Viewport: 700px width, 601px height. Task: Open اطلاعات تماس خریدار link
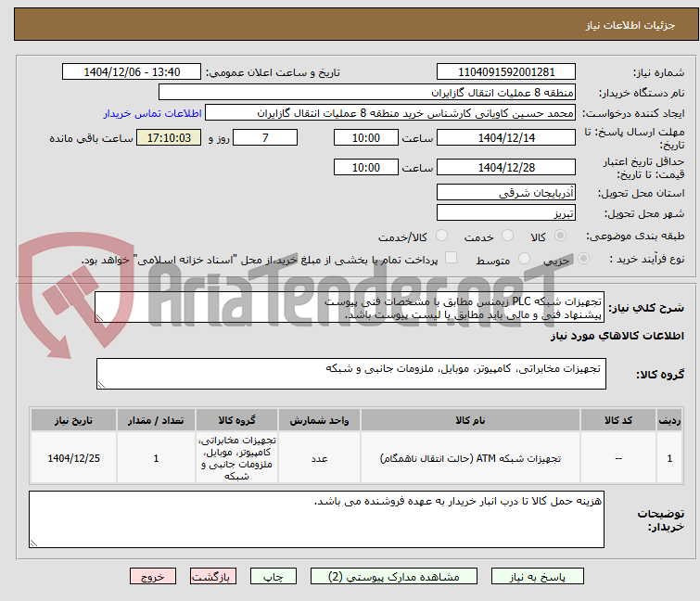[x=153, y=113]
